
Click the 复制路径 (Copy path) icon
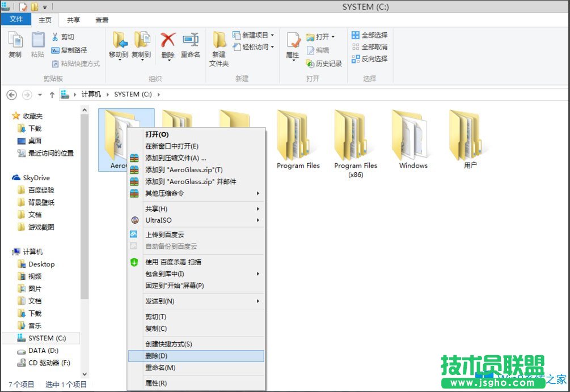(56, 50)
